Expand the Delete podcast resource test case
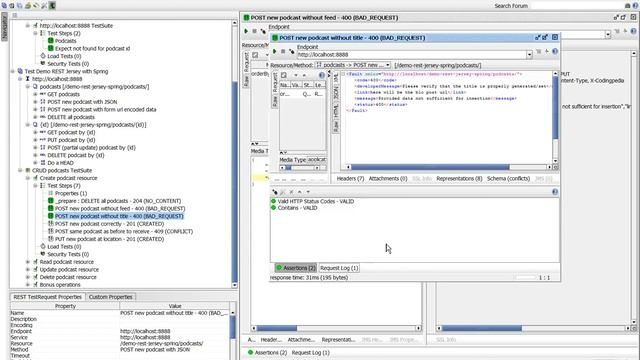This screenshot has width=640, height=360. (x=28, y=277)
